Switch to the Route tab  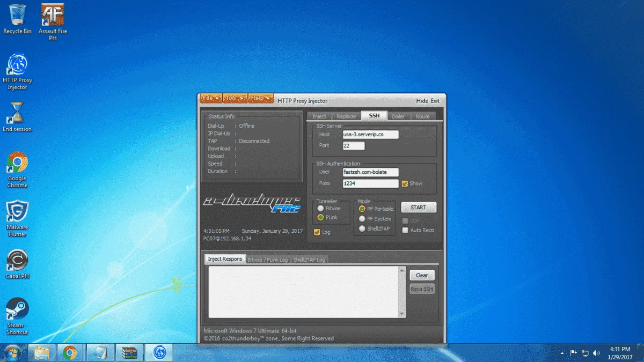click(x=422, y=116)
